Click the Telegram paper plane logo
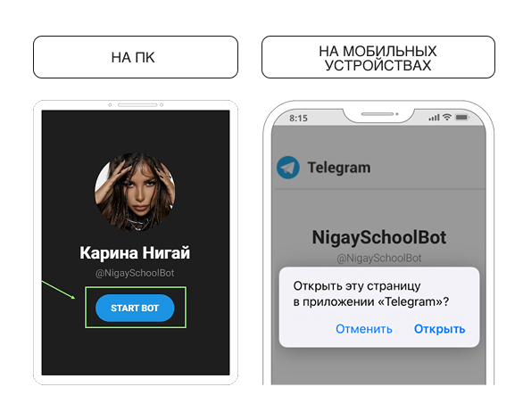Screen dimensions: 523x420 click(288, 168)
